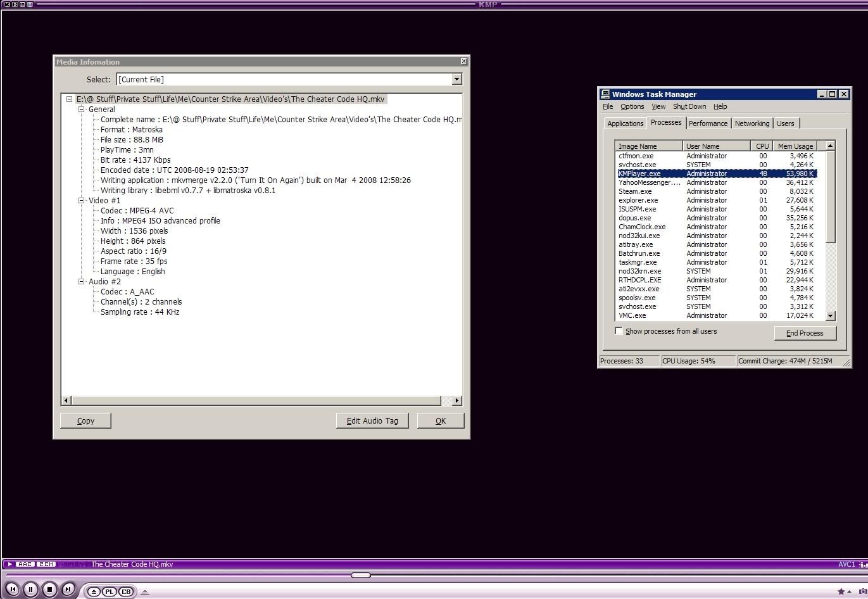Skip to the previous track
This screenshot has height=599, width=868.
[12, 590]
